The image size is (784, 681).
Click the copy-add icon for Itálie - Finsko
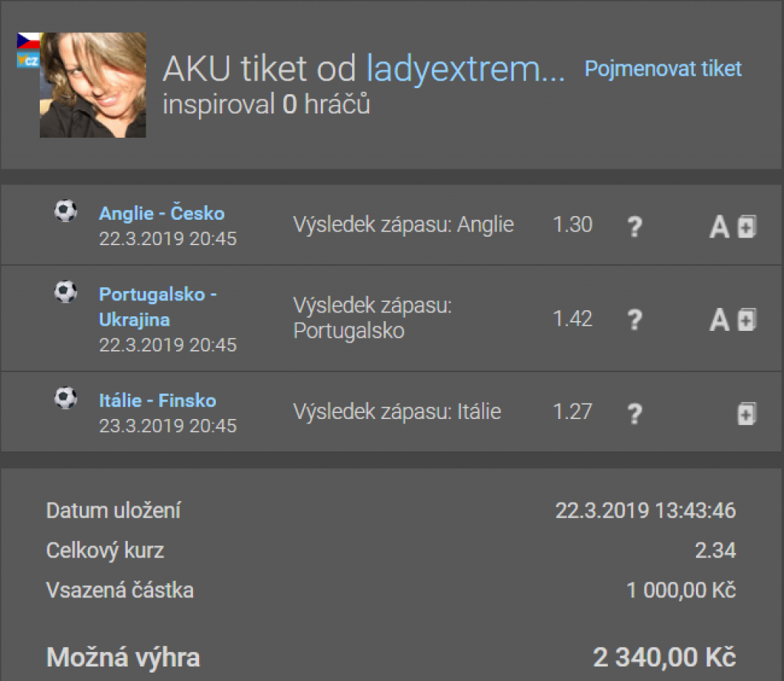click(x=746, y=414)
